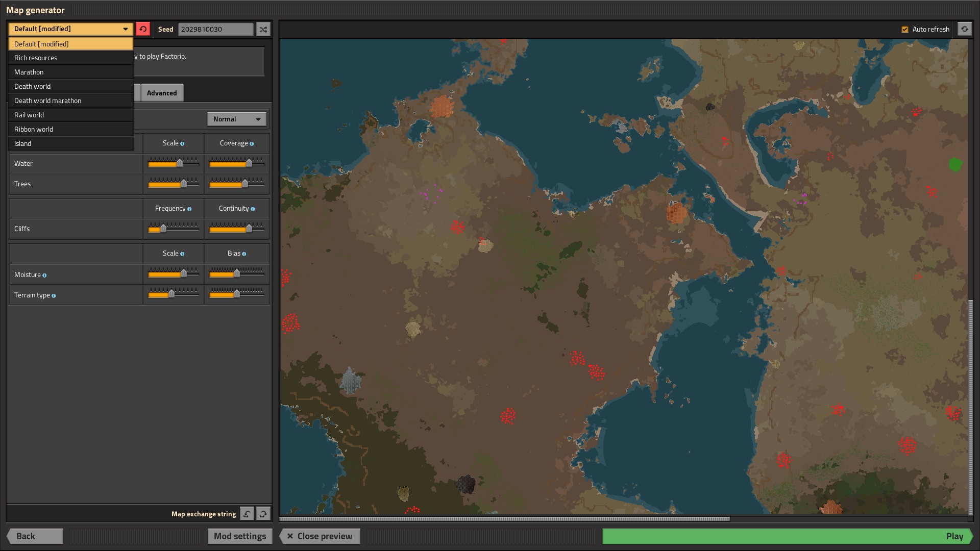Open the info icon beside Coverage

click(252, 144)
